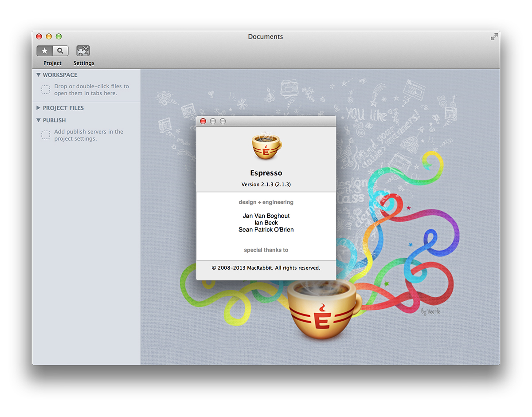Click the dashed drop box icon under WORKSPACE
This screenshot has width=532, height=417.
point(46,90)
